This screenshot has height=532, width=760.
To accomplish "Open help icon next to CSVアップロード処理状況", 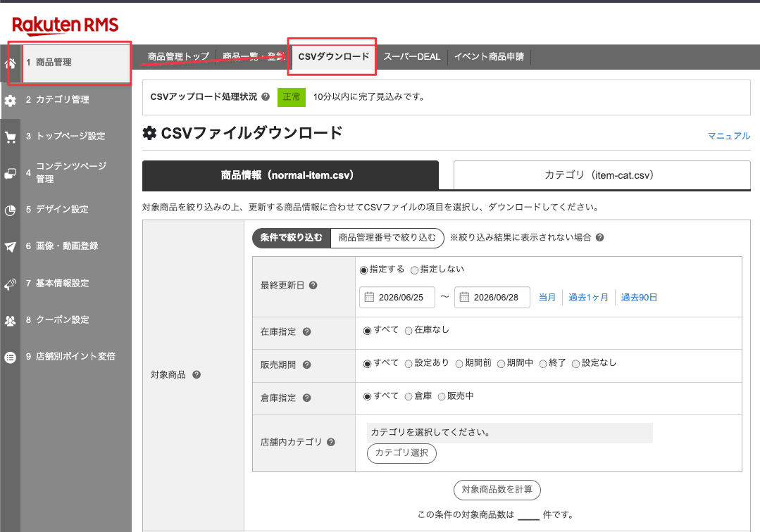I will (266, 97).
